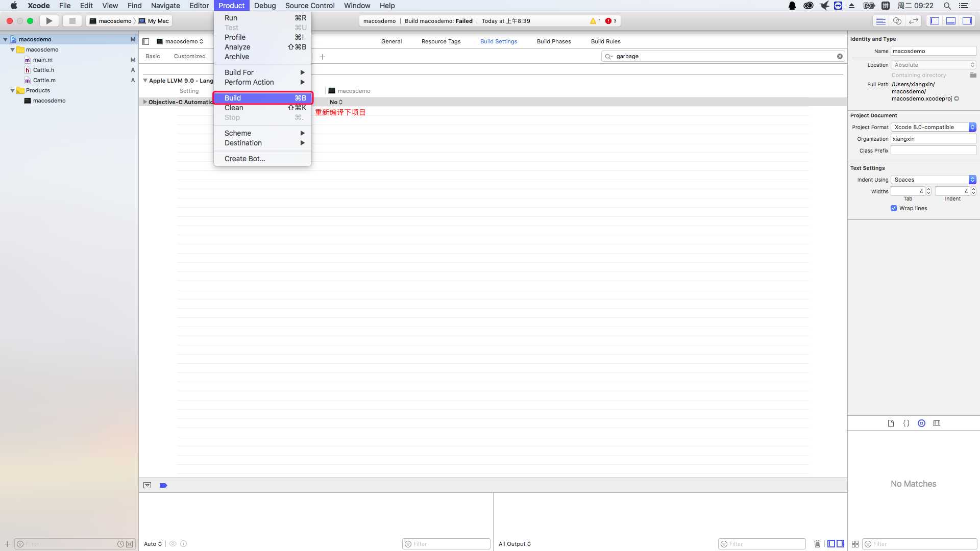Viewport: 980px width, 551px height.
Task: Show variables view pane
Action: [x=831, y=543]
